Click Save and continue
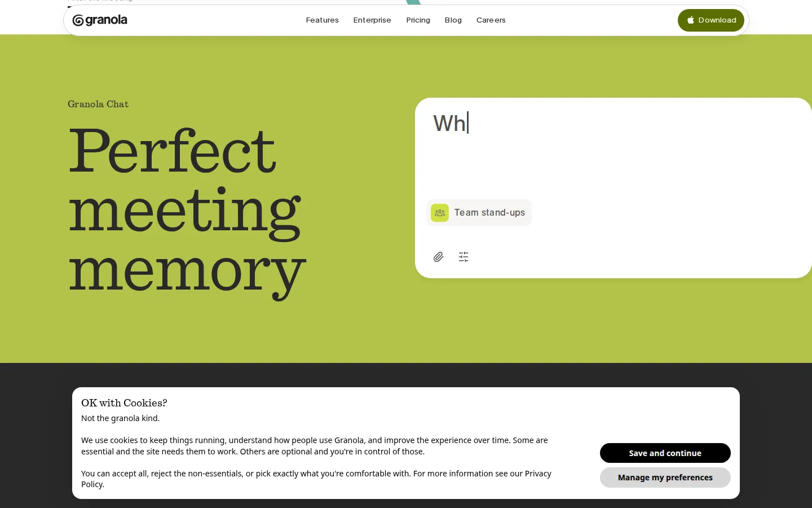Image resolution: width=812 pixels, height=508 pixels. point(665,453)
